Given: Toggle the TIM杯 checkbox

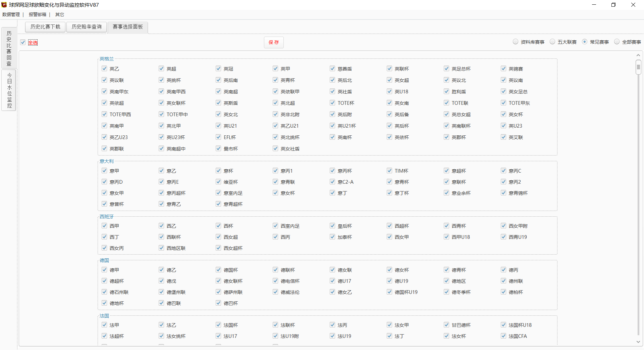Looking at the screenshot, I should pos(389,171).
